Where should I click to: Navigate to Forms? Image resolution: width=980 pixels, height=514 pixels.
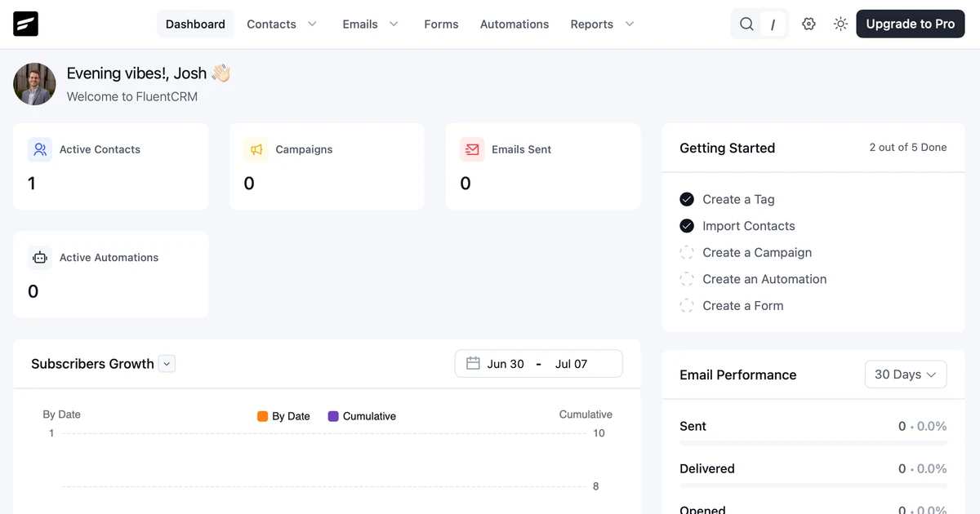(x=441, y=24)
